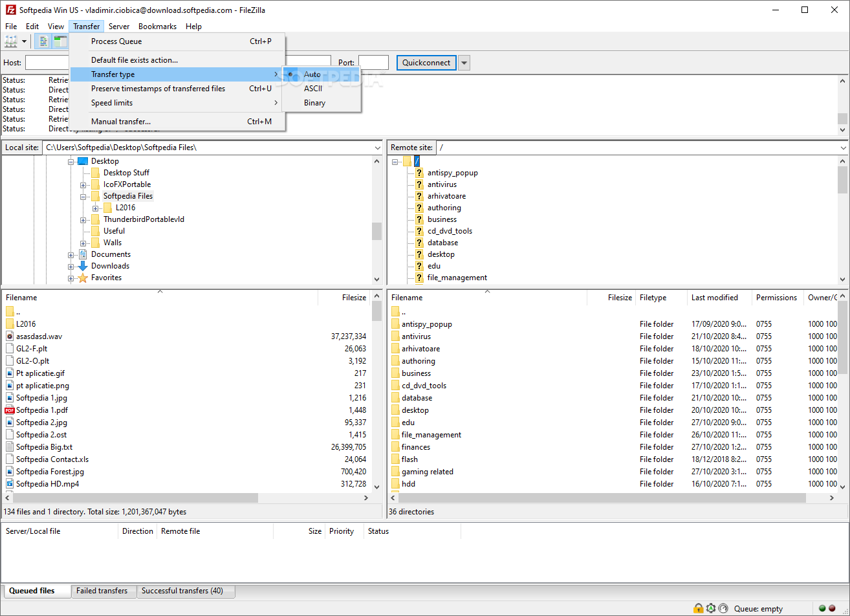This screenshot has width=850, height=616.
Task: Click the Port input field
Action: (373, 63)
